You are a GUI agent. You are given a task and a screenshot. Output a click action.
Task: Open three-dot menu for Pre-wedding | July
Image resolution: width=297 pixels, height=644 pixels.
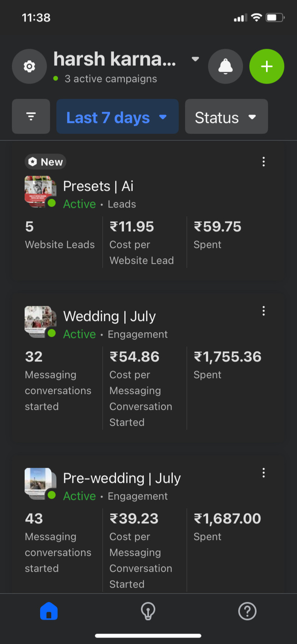[x=264, y=473]
